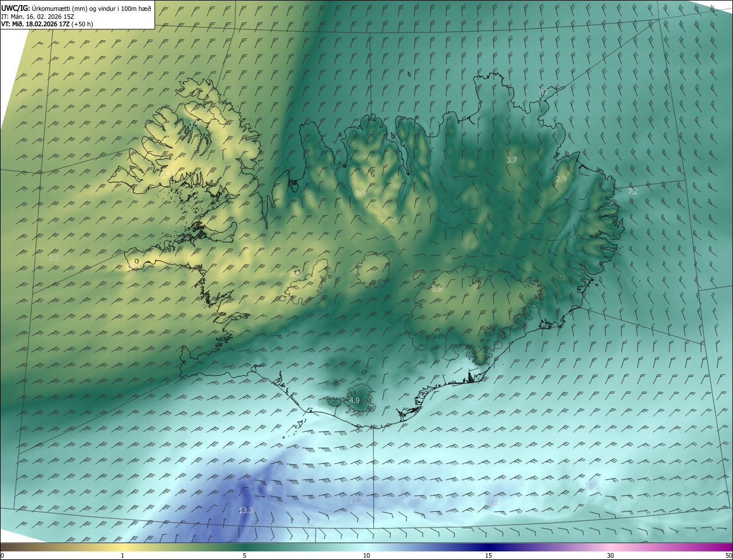Click the 10 tick on the color scale

[x=366, y=555]
